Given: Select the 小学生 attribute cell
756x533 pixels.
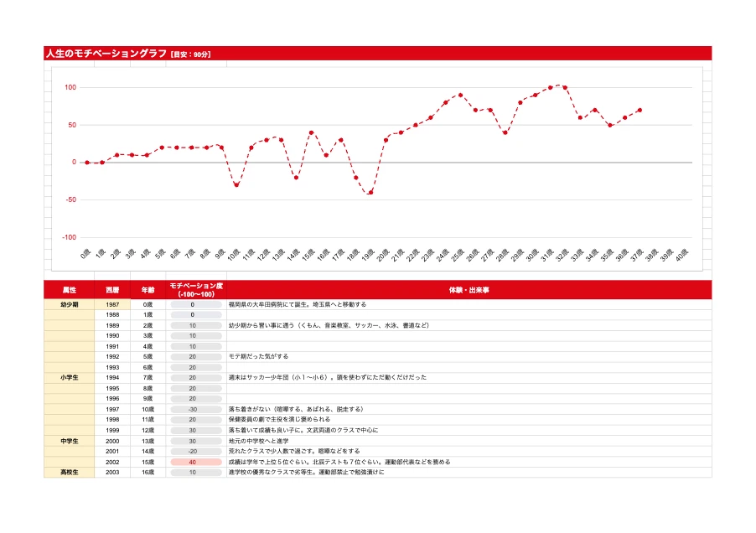Looking at the screenshot, I should tap(69, 378).
